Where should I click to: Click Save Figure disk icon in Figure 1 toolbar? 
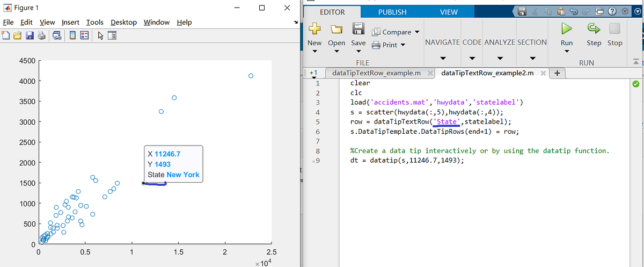point(30,36)
